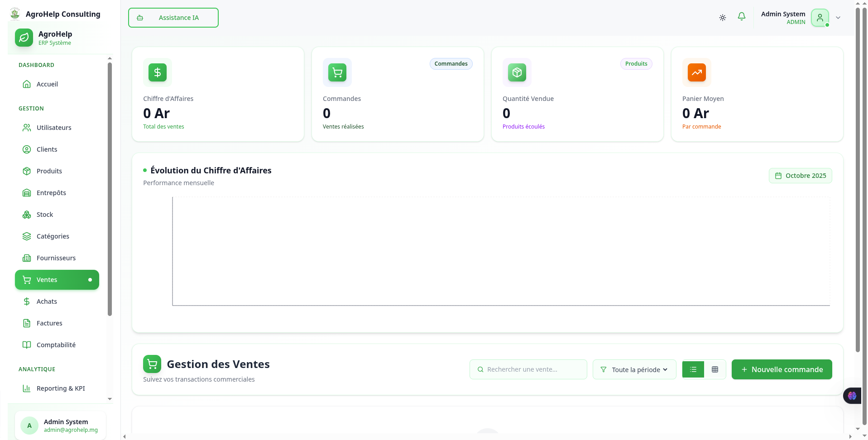Image resolution: width=868 pixels, height=440 pixels.
Task: Open the Octobre 2025 date selector
Action: point(800,175)
